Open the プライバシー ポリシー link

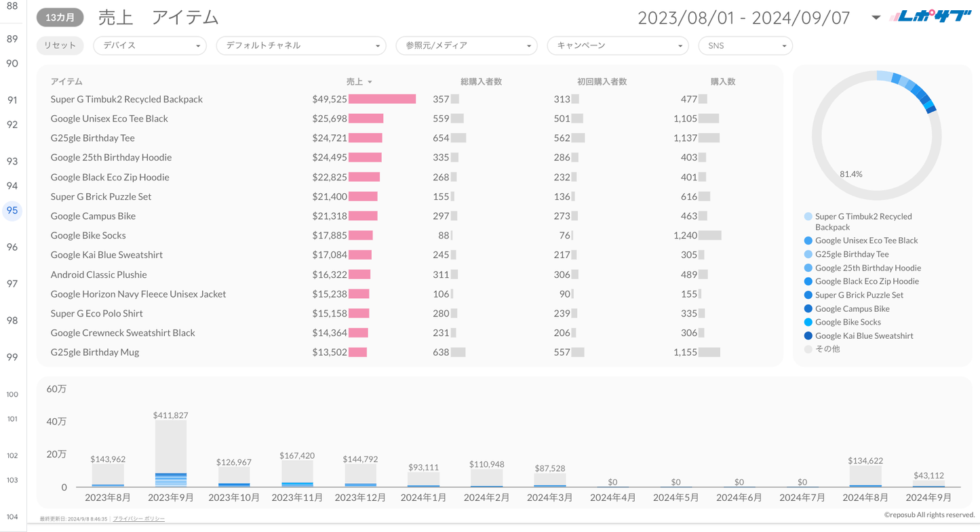click(138, 518)
